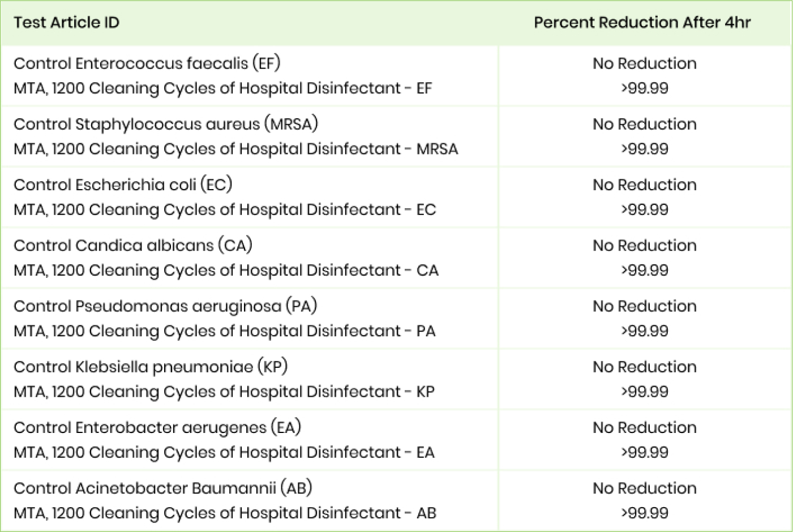
Task: Click the >99.99 value for the EA row
Action: click(644, 452)
